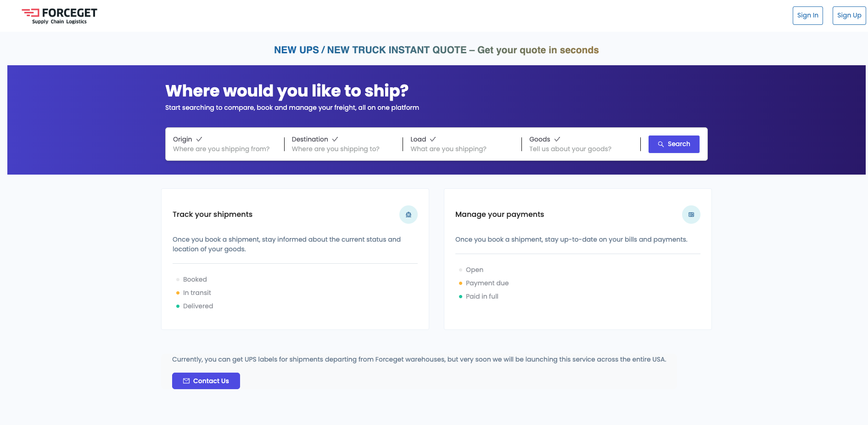Open the Manage your payments section
Image resolution: width=868 pixels, height=425 pixels.
(x=499, y=214)
